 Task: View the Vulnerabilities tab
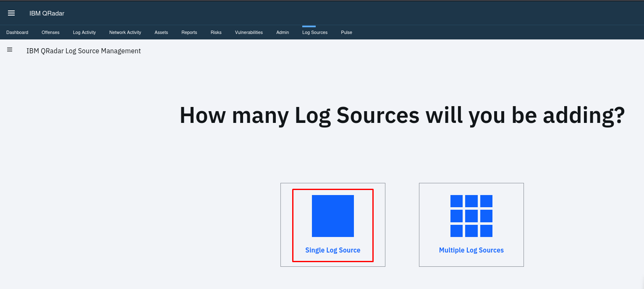(249, 32)
